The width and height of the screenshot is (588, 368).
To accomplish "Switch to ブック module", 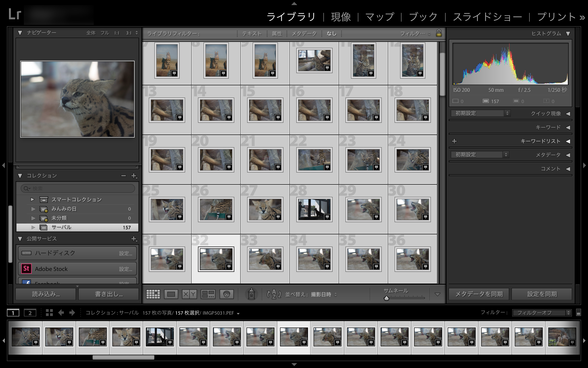I will pos(423,17).
